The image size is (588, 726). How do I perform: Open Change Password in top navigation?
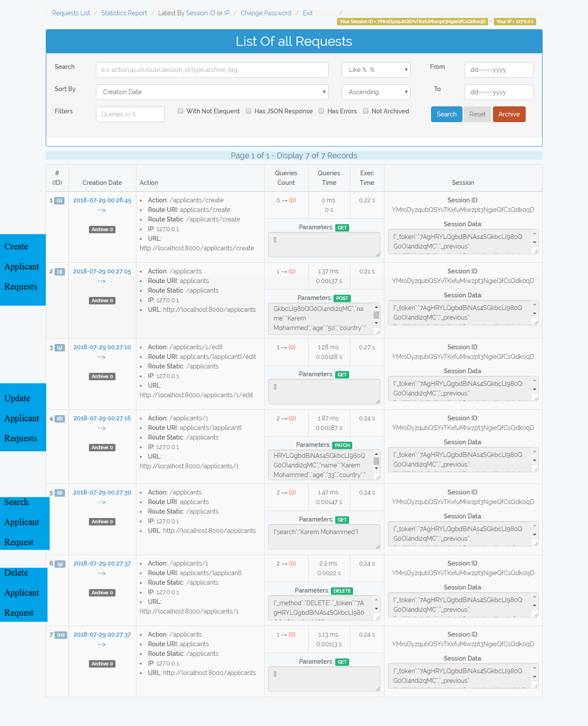pos(266,13)
